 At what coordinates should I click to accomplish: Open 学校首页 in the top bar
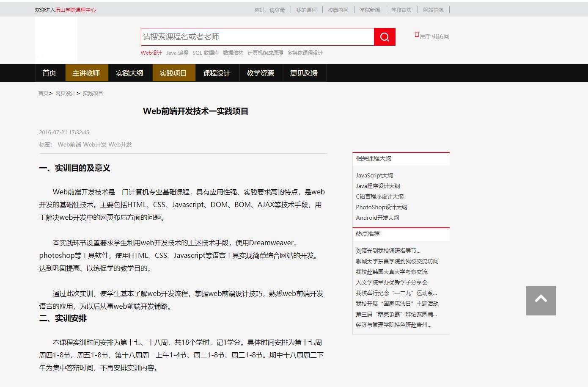click(401, 10)
